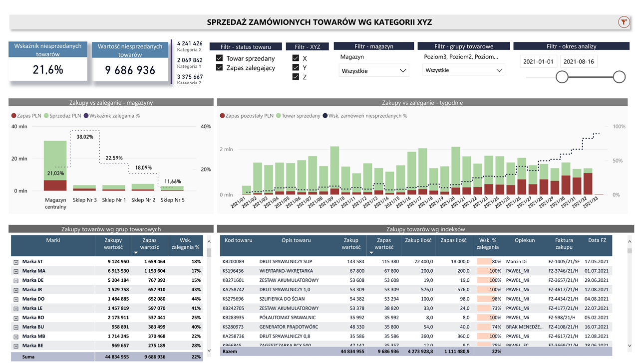
Task: Click the start date field 2021-01-01
Action: point(538,62)
